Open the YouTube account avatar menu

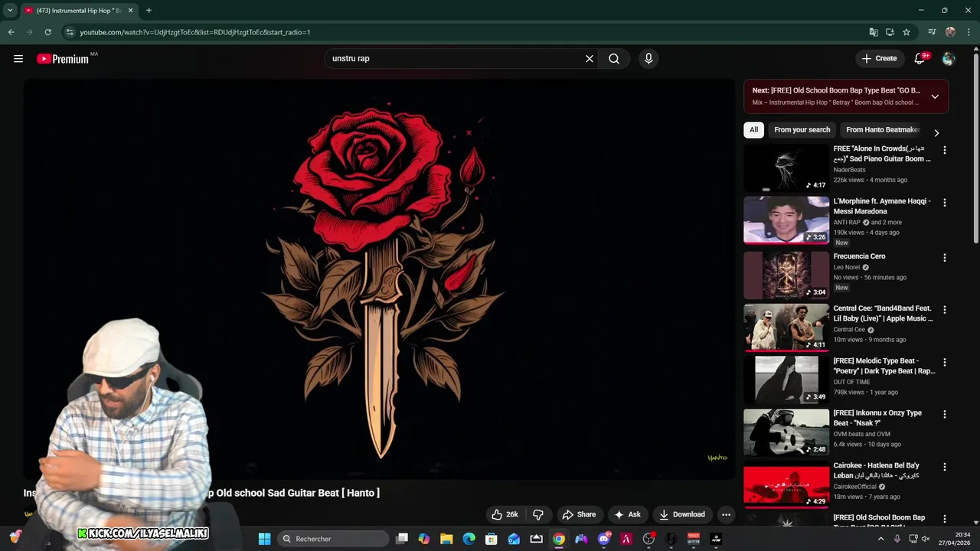point(949,58)
